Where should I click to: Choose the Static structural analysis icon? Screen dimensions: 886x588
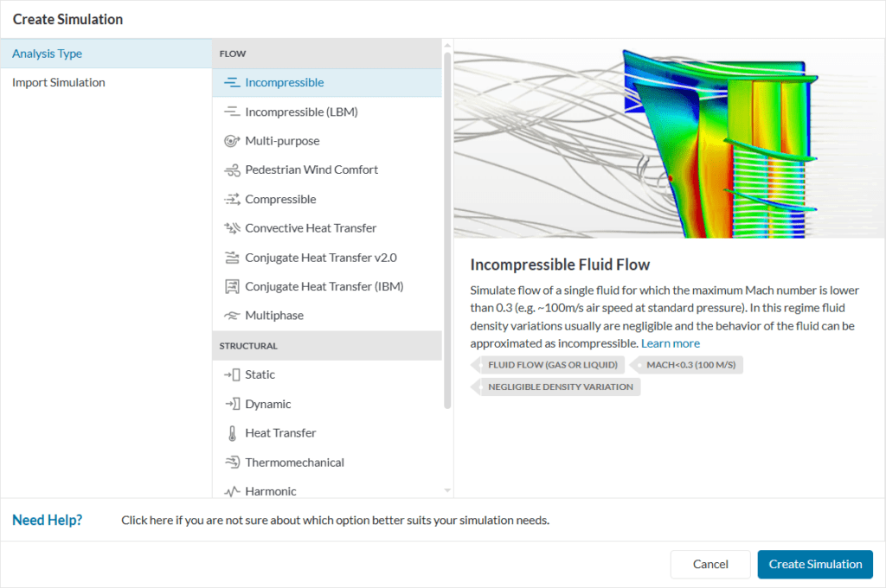(232, 374)
